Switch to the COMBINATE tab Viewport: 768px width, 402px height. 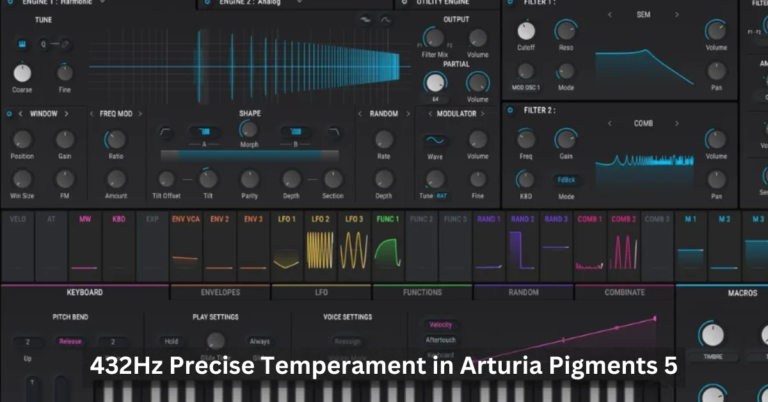pyautogui.click(x=624, y=292)
